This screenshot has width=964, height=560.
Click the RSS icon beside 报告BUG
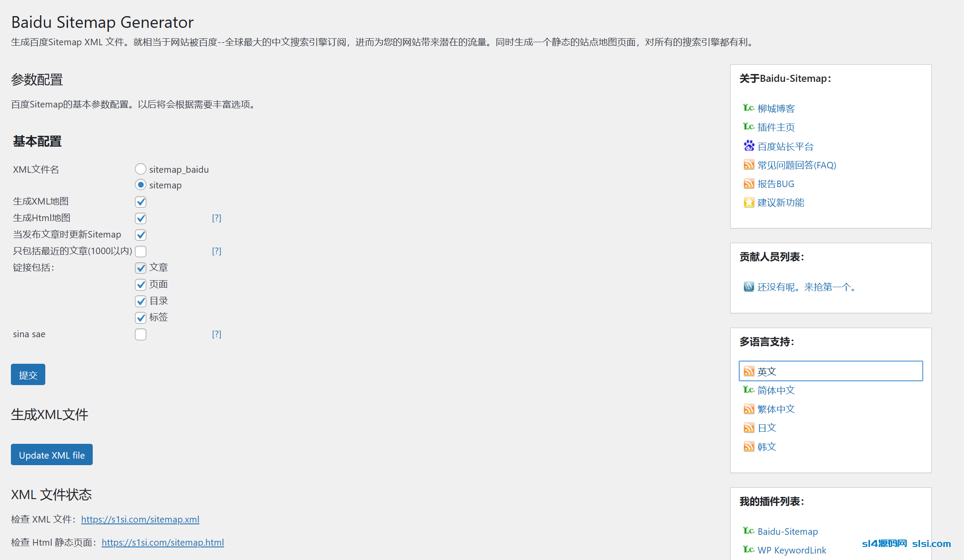748,184
